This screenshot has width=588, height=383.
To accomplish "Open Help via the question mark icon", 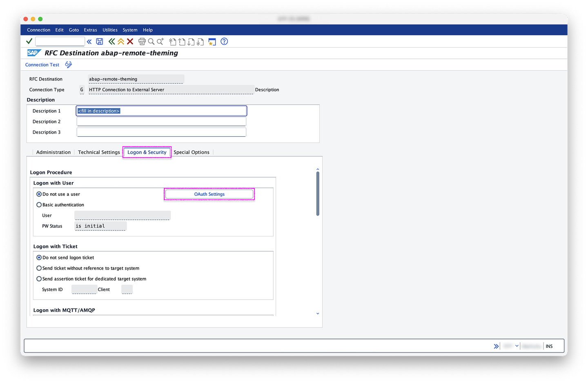I will (x=224, y=41).
